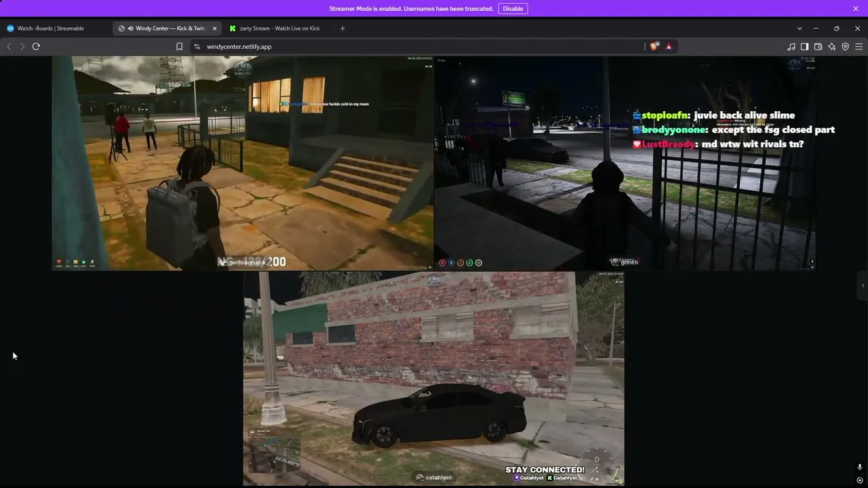This screenshot has width=868, height=488.
Task: Expand the collapsed side panel chevron
Action: tap(863, 285)
